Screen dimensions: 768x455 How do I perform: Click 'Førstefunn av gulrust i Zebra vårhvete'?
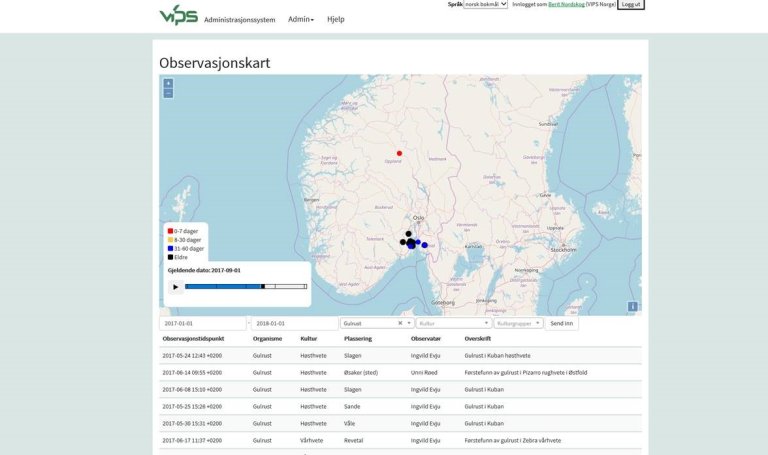coord(512,440)
